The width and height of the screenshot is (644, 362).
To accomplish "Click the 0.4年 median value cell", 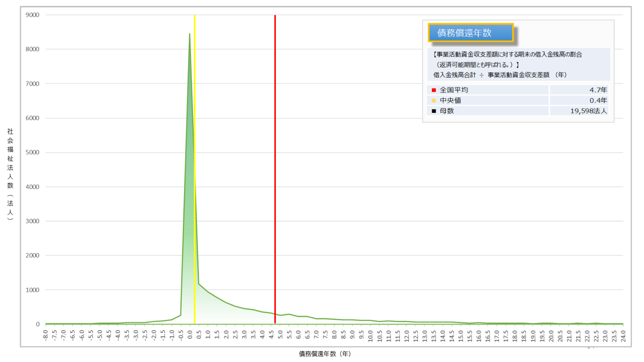I will pos(598,100).
